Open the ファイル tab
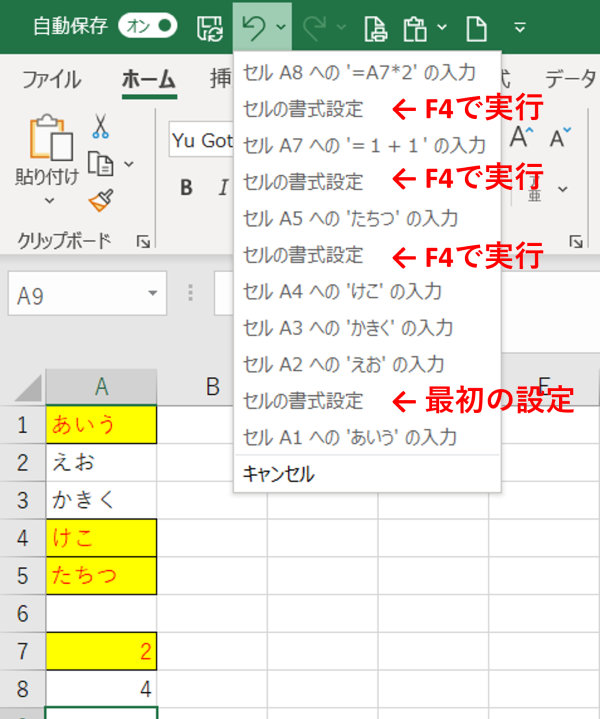Image resolution: width=600 pixels, height=719 pixels. pyautogui.click(x=51, y=80)
